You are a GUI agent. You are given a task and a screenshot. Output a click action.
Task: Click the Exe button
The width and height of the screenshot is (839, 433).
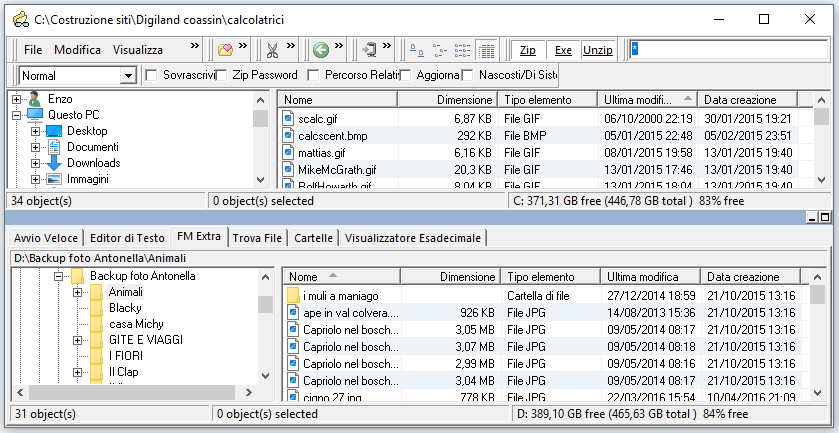point(563,50)
